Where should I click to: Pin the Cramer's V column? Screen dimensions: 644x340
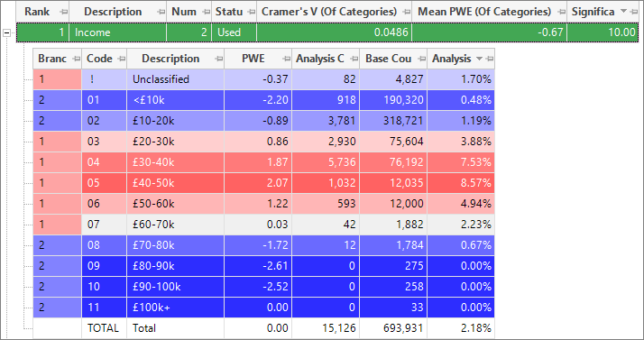(x=407, y=12)
